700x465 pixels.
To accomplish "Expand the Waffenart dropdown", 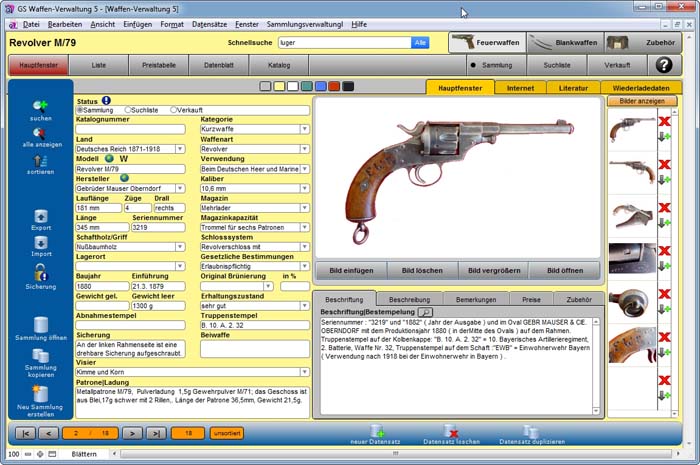I will tap(305, 148).
